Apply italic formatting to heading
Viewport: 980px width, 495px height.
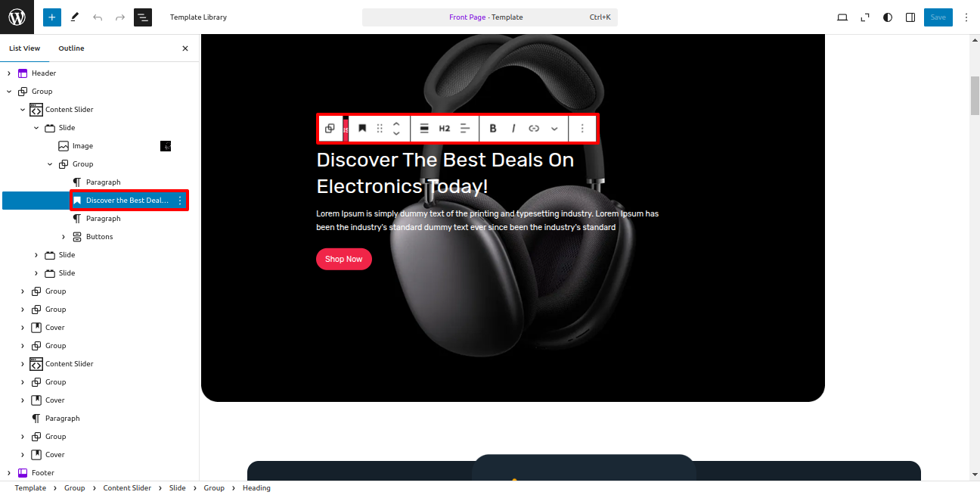(513, 129)
